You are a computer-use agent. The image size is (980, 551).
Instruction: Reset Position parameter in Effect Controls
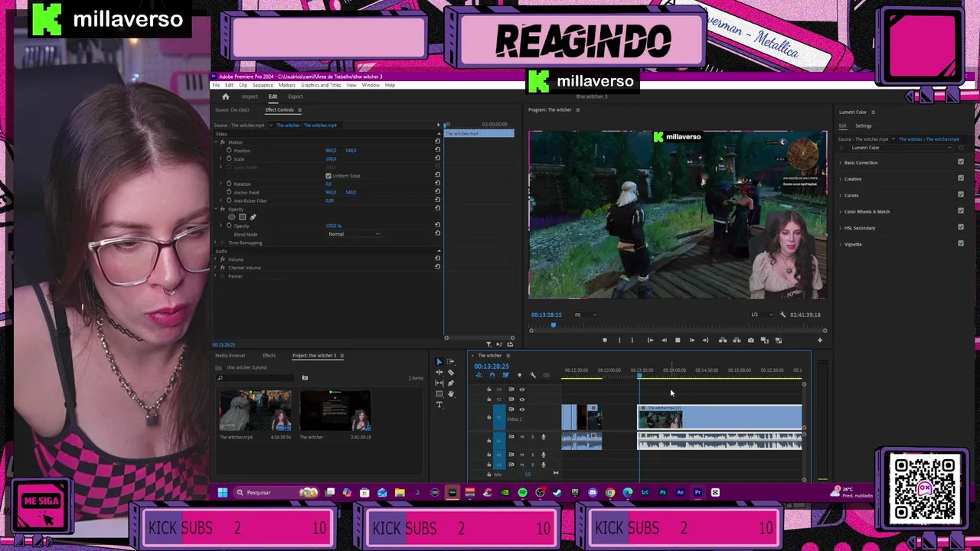(x=437, y=150)
